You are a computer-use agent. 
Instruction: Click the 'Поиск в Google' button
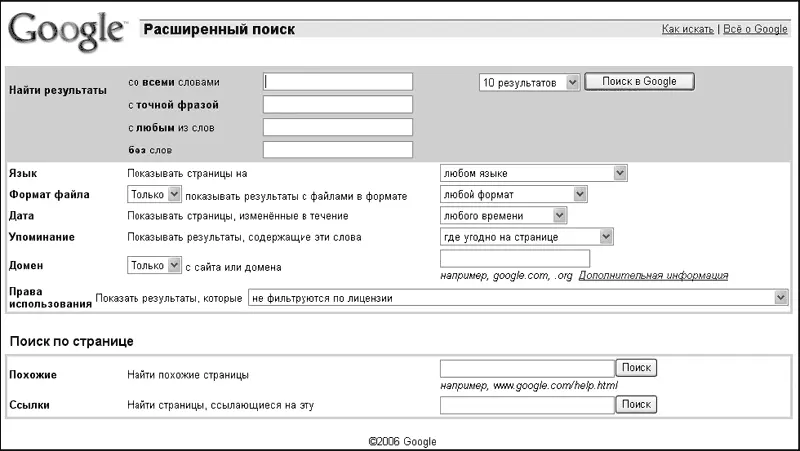point(639,82)
